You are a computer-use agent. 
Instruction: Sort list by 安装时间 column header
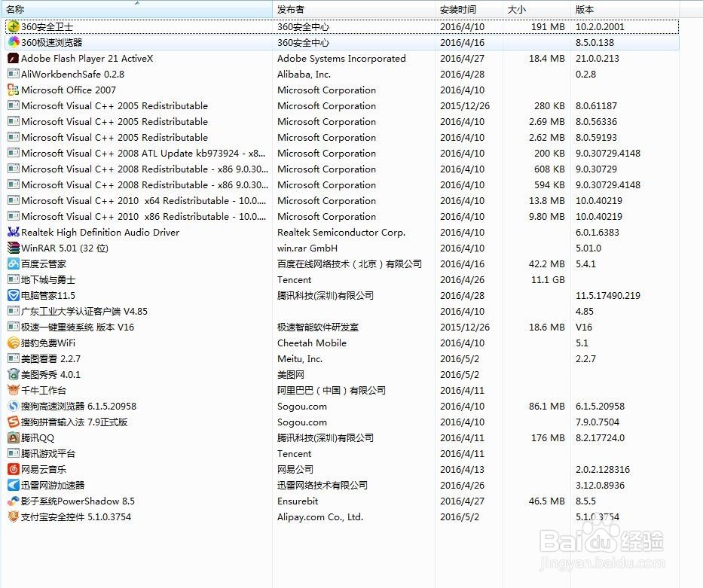469,9
